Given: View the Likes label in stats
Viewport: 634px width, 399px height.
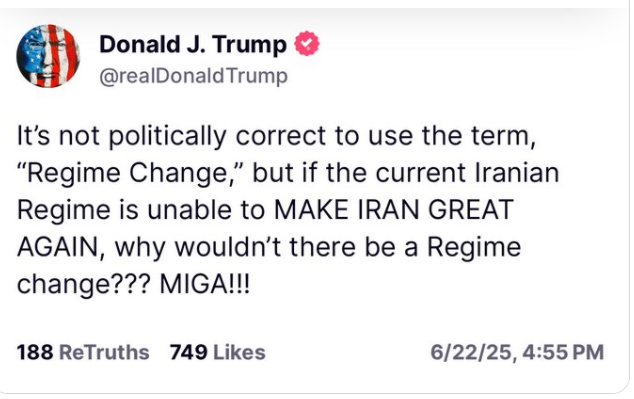Looking at the screenshot, I should click(x=239, y=352).
